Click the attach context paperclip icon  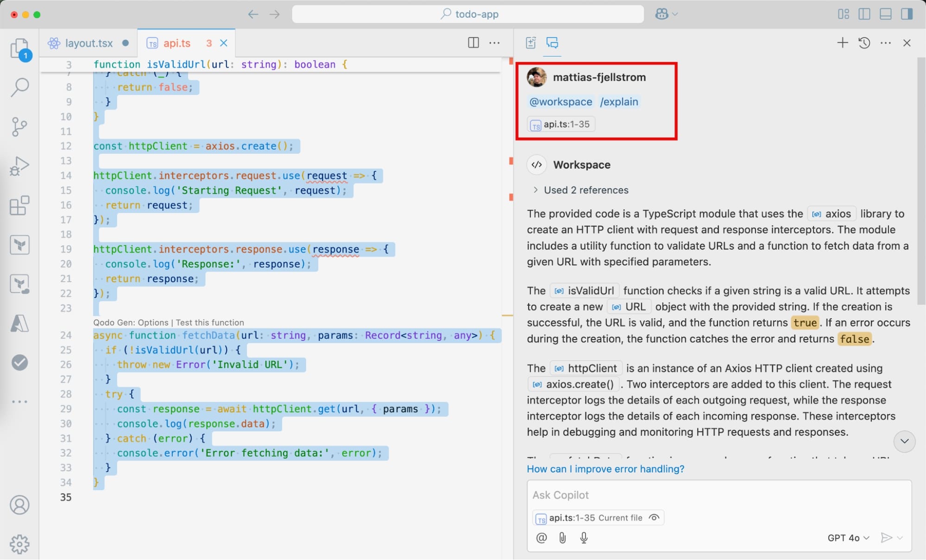(x=562, y=538)
